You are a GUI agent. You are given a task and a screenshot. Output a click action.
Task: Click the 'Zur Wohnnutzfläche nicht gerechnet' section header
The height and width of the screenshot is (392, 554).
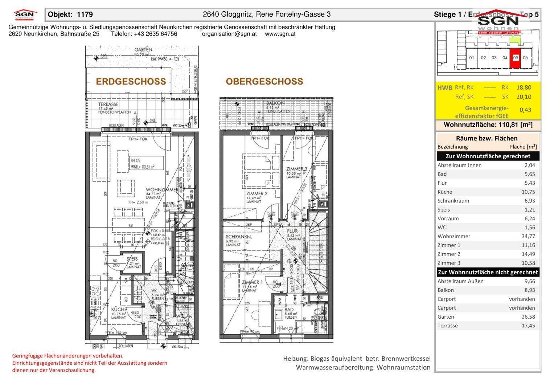coord(488,272)
